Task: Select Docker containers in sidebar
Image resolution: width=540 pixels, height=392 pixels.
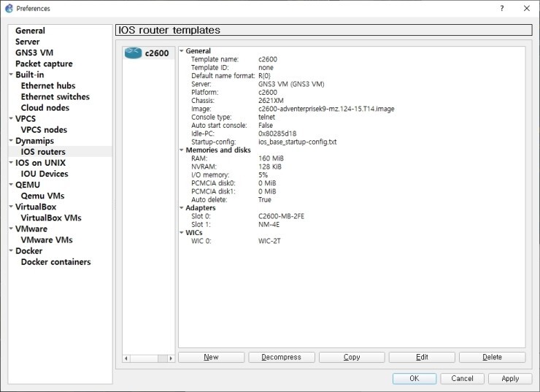Action: click(x=55, y=262)
